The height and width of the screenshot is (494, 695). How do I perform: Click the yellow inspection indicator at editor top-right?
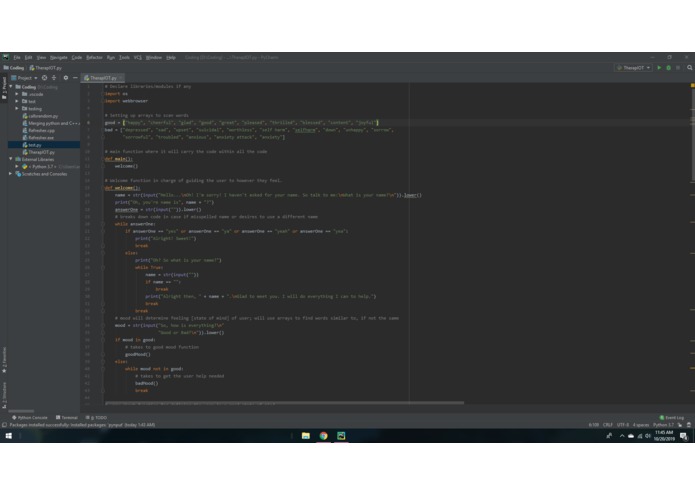tap(692, 85)
